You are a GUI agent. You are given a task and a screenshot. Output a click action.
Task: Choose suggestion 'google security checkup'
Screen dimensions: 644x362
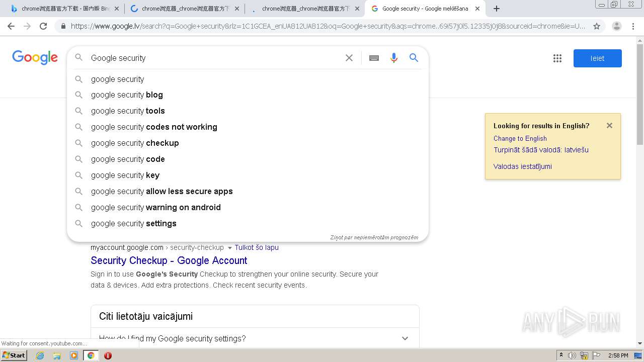tap(248, 143)
